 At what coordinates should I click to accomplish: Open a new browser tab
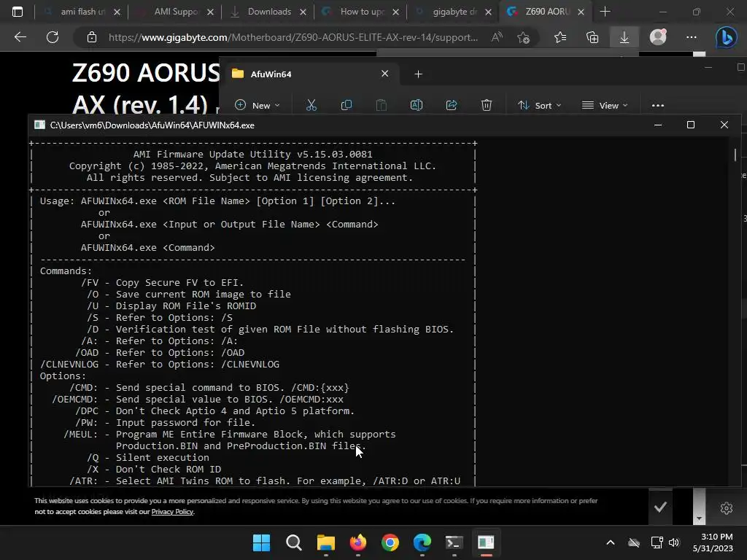pos(605,12)
